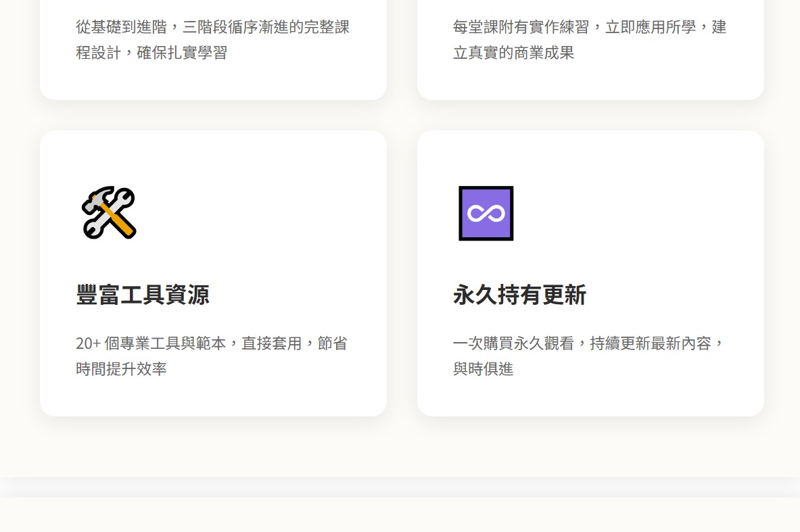Click the icon representing professional tools
This screenshot has width=800, height=532.
tap(109, 212)
